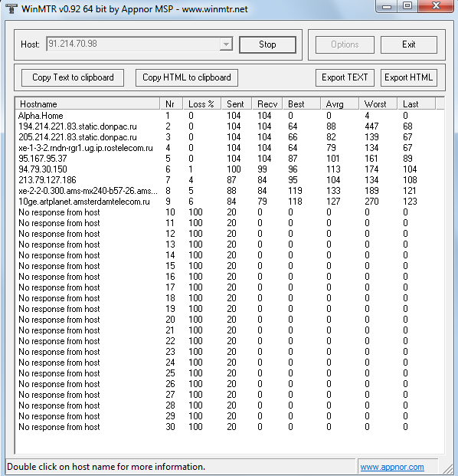Exit the WinMTR application

click(409, 44)
